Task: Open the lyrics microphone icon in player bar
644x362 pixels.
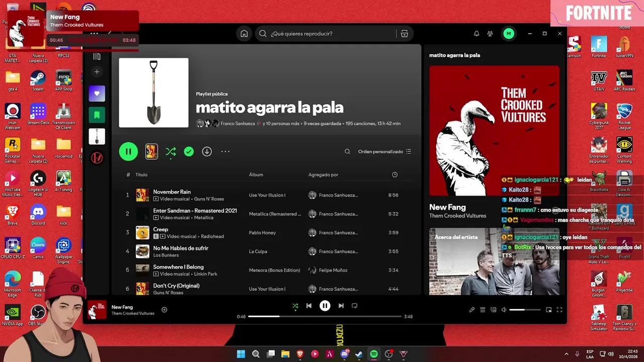Action: coord(472,310)
